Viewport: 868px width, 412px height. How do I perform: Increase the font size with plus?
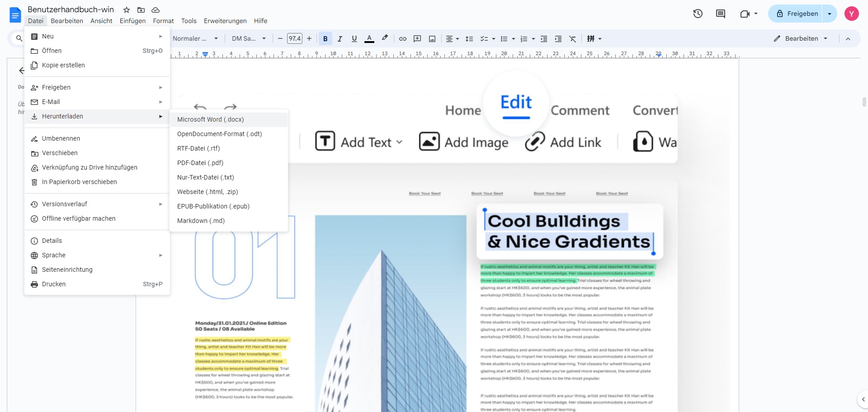coord(309,39)
